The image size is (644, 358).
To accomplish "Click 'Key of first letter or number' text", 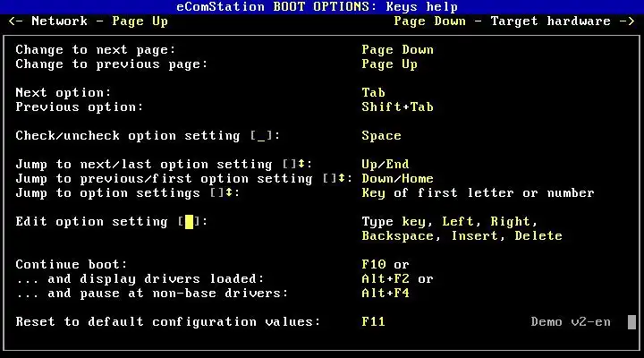I will [478, 193].
